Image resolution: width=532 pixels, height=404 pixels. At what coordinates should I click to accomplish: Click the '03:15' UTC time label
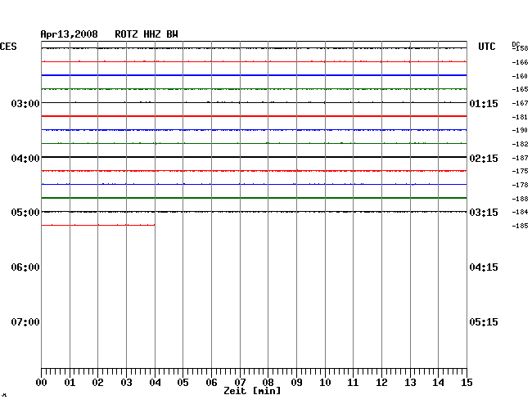[484, 213]
